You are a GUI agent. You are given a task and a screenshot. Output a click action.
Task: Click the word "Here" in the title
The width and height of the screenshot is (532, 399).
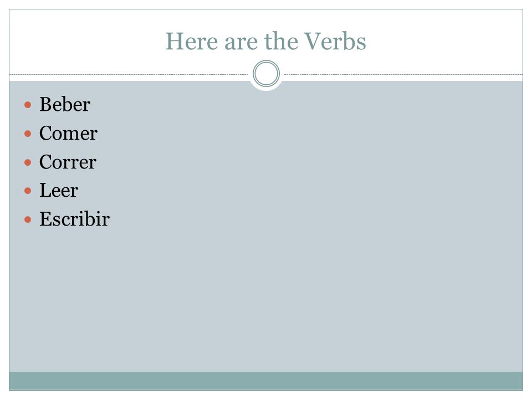tap(192, 41)
